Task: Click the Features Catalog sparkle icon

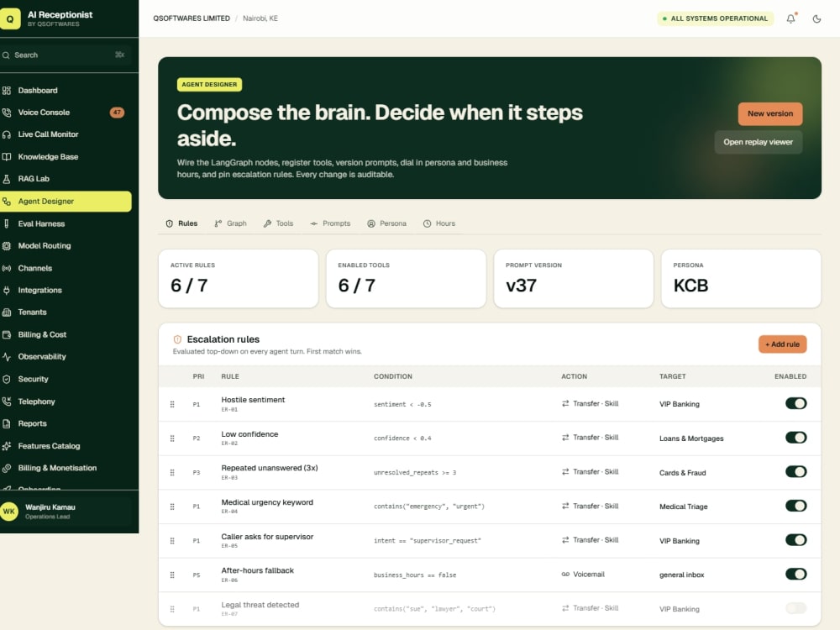Action: [x=7, y=446]
